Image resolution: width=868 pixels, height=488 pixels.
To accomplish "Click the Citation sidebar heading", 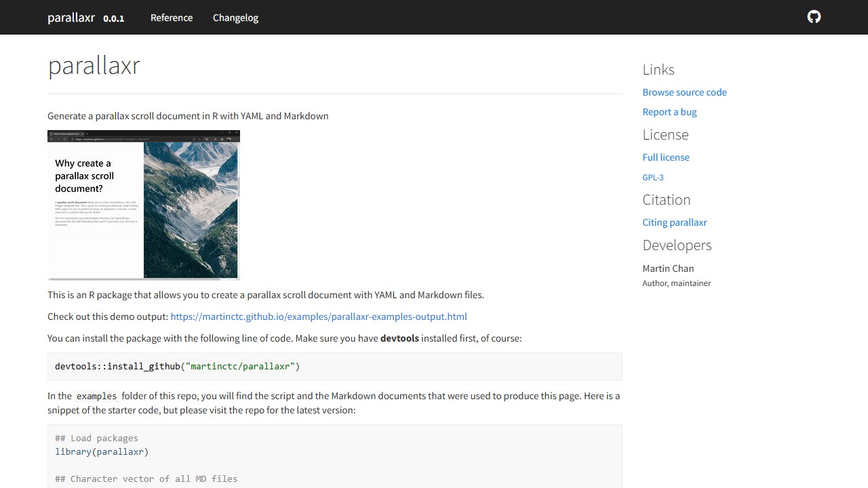I will 667,200.
